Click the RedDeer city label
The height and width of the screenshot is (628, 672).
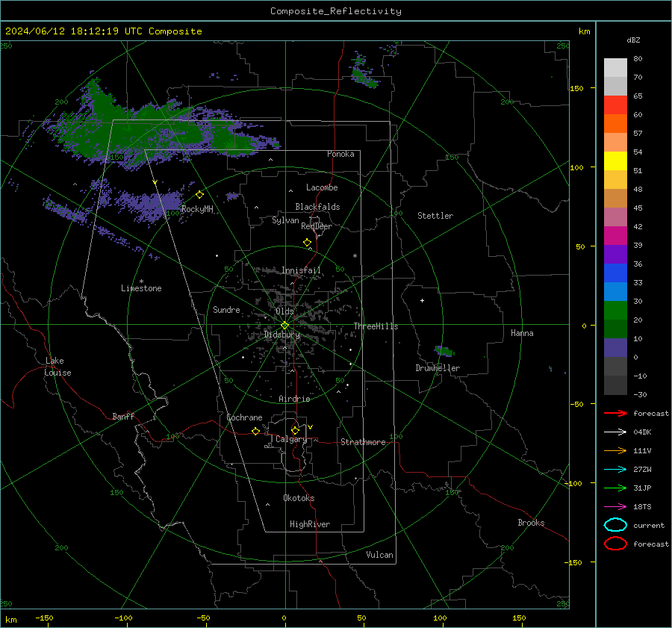[x=317, y=226]
